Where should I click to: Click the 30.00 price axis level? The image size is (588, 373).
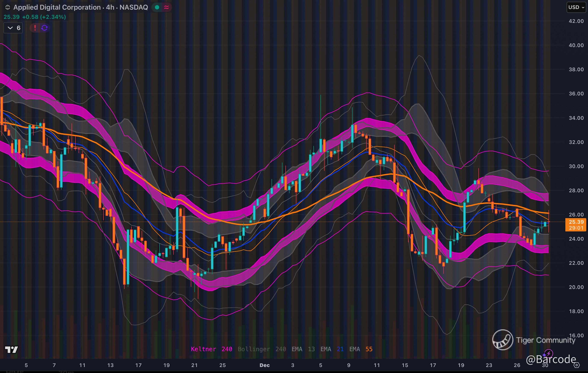(576, 166)
